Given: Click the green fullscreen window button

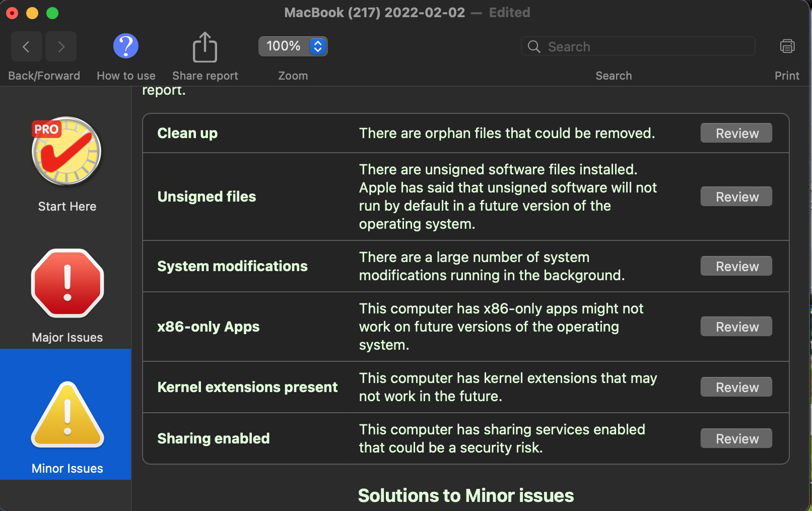Looking at the screenshot, I should (x=52, y=13).
